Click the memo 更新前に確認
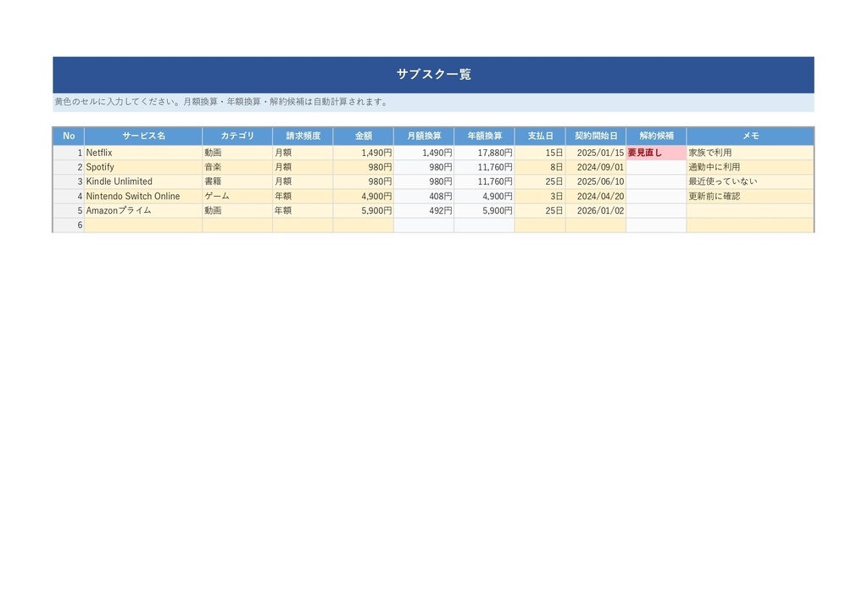This screenshot has width=868, height=614. tap(751, 196)
